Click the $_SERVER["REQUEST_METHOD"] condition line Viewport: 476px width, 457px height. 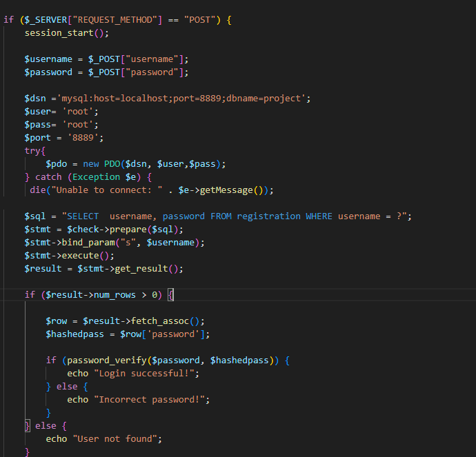pos(117,20)
